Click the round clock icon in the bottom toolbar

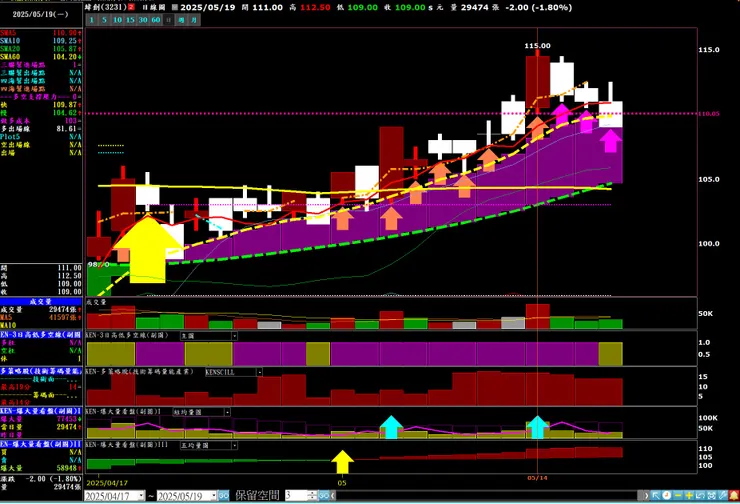pos(666,496)
